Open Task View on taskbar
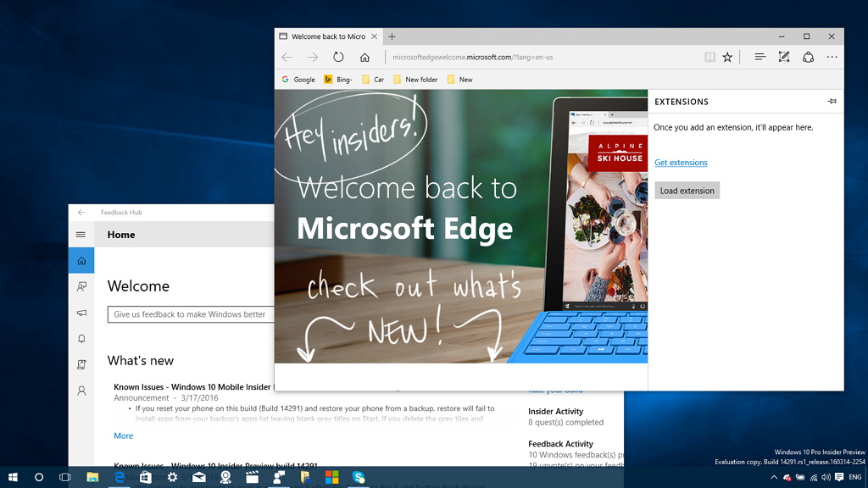The height and width of the screenshot is (488, 868). click(x=64, y=477)
